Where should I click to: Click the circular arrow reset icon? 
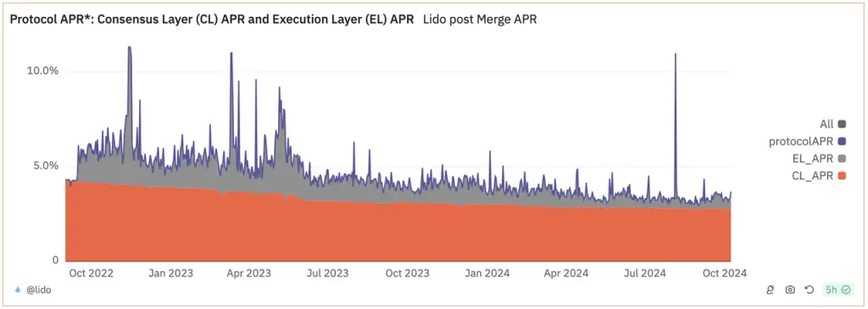809,289
